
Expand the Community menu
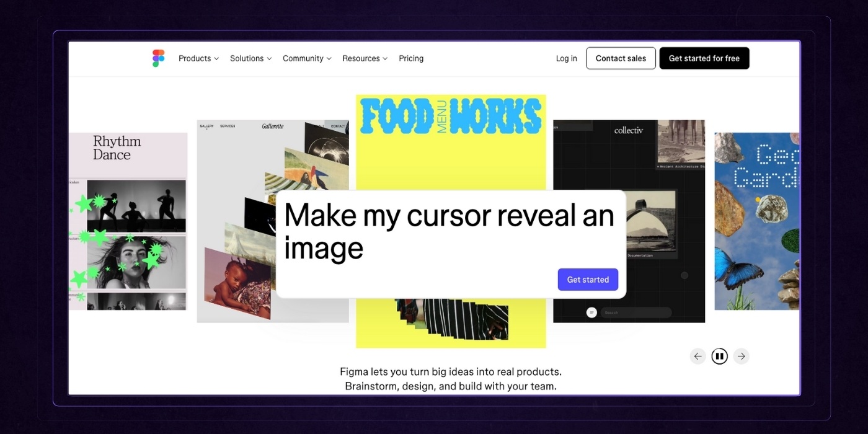(307, 58)
